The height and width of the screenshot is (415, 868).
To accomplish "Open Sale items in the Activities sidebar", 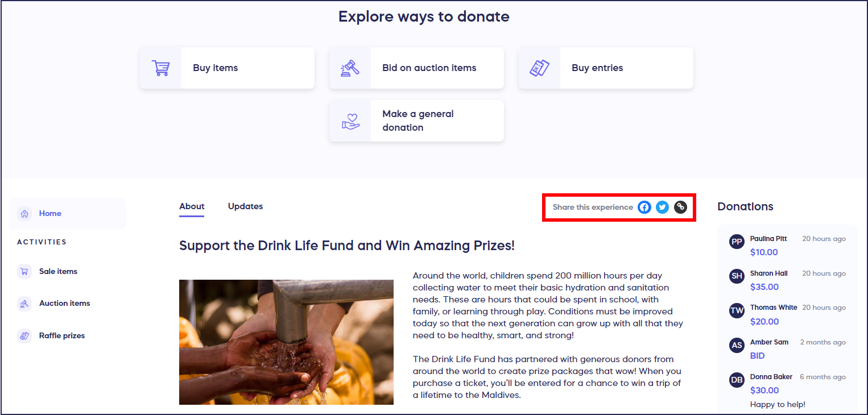I will click(x=58, y=272).
